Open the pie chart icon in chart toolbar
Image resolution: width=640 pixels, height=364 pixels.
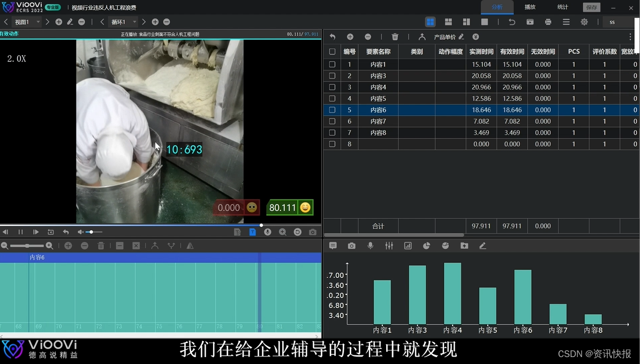pos(426,246)
